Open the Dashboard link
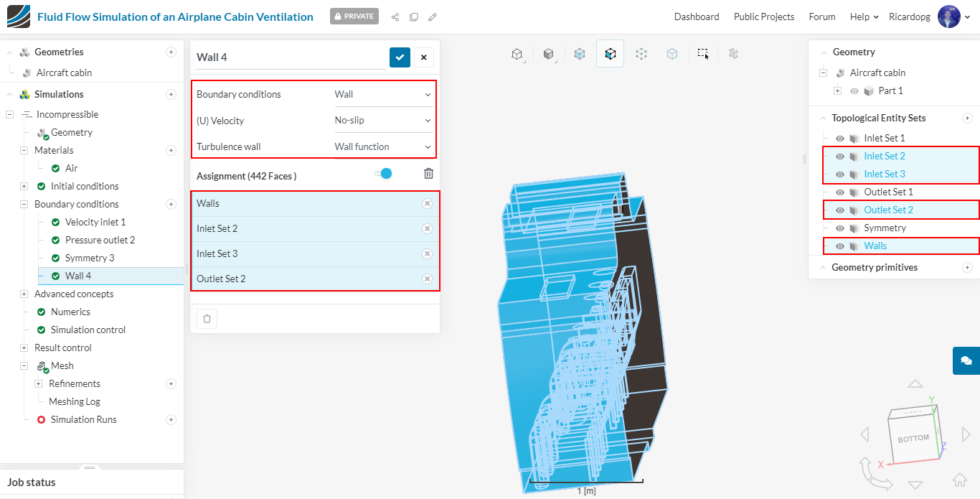 click(x=697, y=17)
